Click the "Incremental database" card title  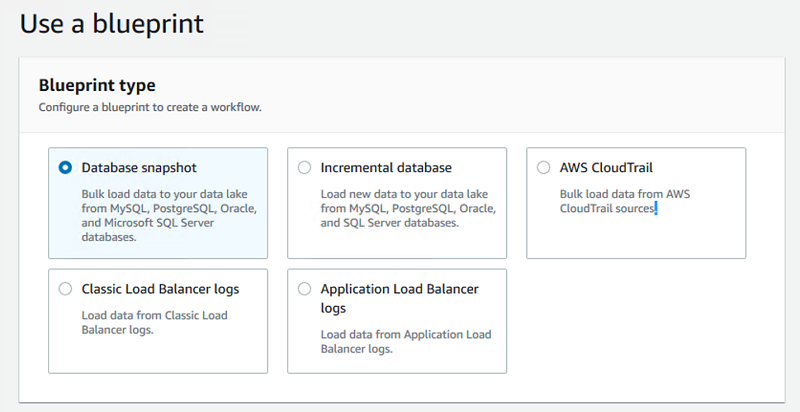(386, 168)
